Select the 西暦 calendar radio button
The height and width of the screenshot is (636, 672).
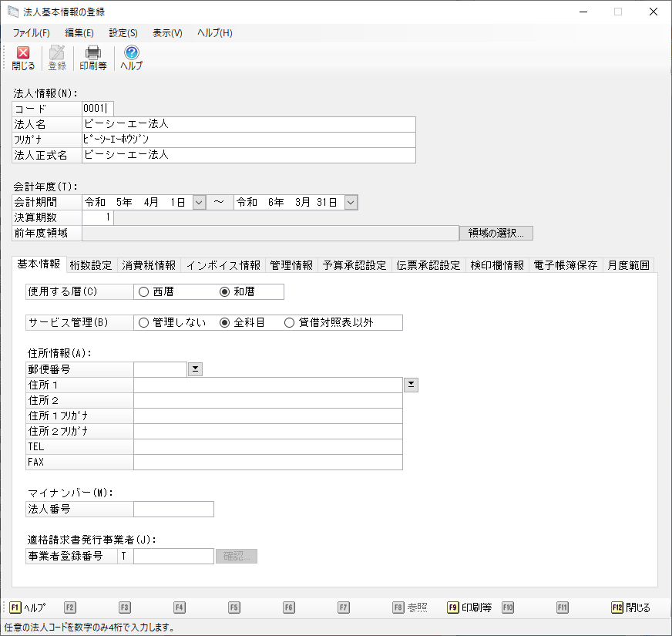(143, 292)
